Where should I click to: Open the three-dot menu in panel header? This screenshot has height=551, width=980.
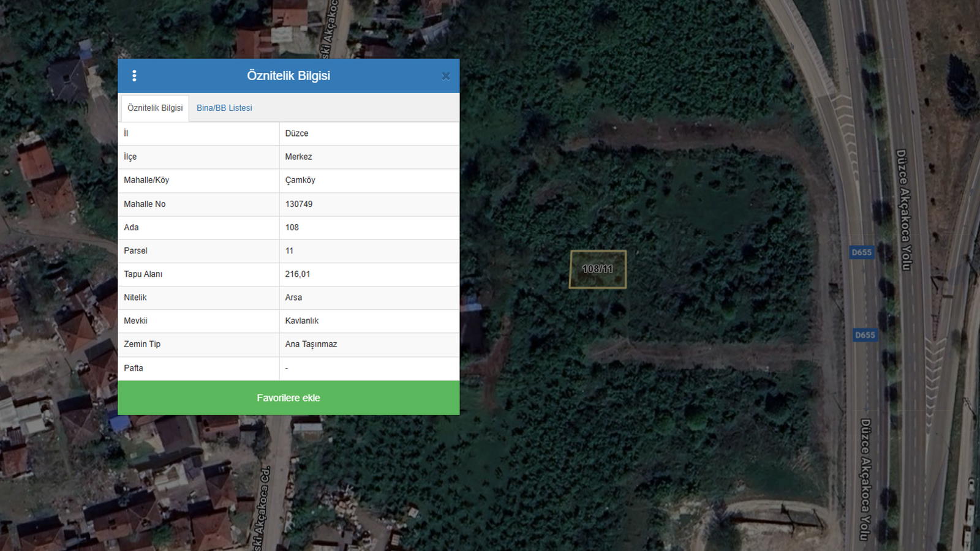(134, 76)
